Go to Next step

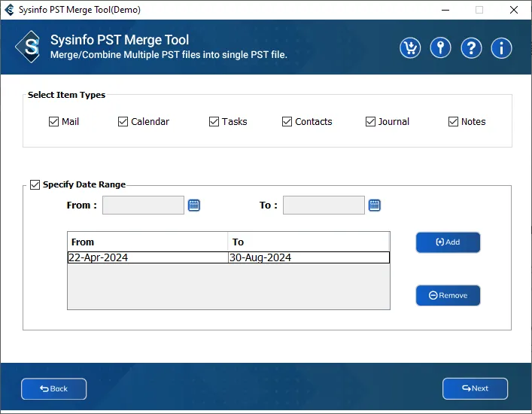475,388
